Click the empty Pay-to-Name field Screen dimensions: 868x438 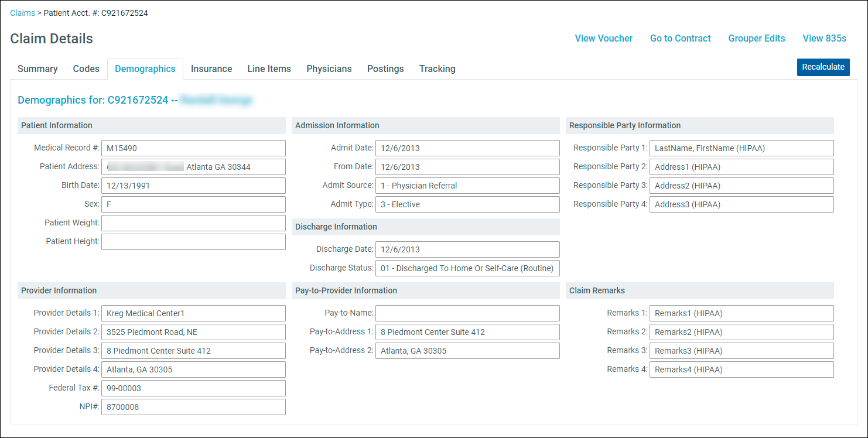click(467, 313)
